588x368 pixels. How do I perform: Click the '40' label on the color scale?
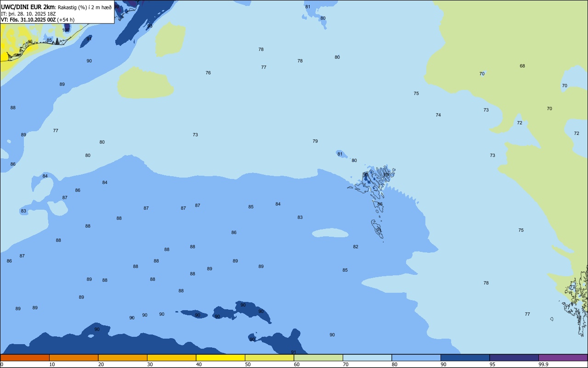[199, 364]
